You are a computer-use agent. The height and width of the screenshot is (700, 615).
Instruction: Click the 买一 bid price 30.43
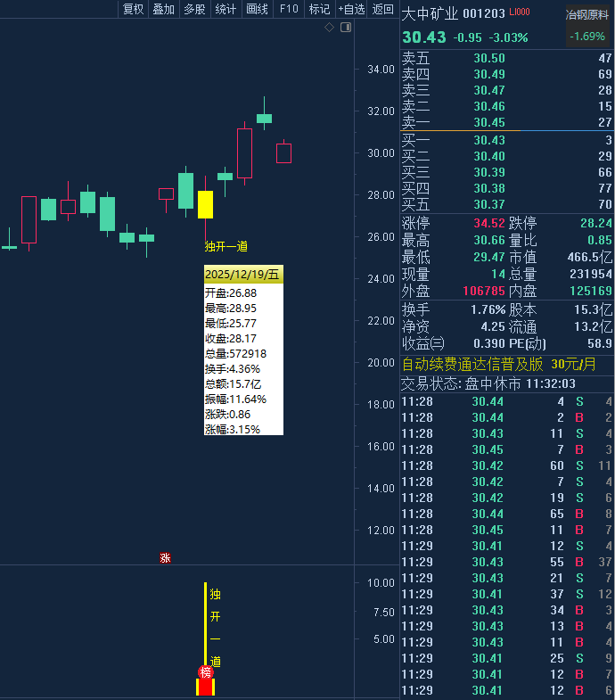click(x=488, y=140)
